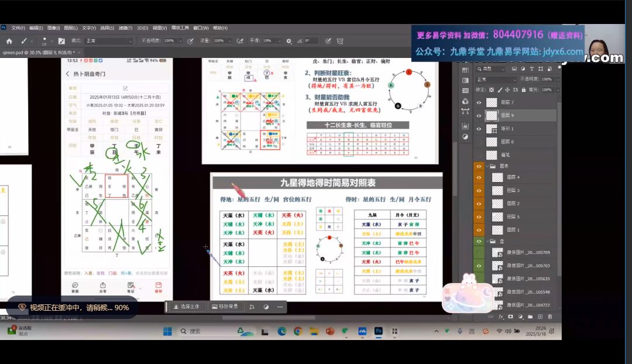Open Photoshop from the Windows taskbar
The height and width of the screenshot is (364, 632).
point(378,331)
